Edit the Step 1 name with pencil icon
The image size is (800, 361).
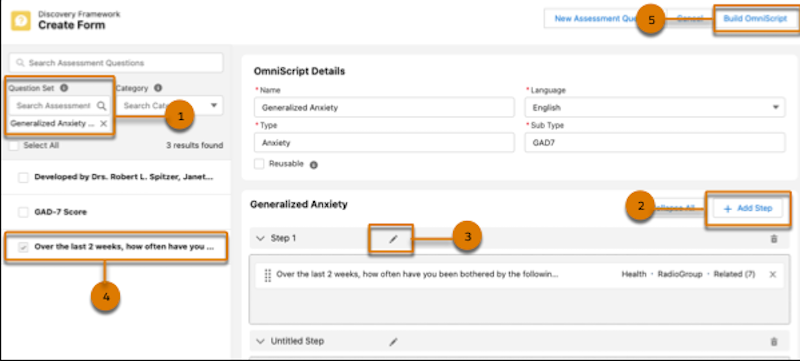point(393,239)
